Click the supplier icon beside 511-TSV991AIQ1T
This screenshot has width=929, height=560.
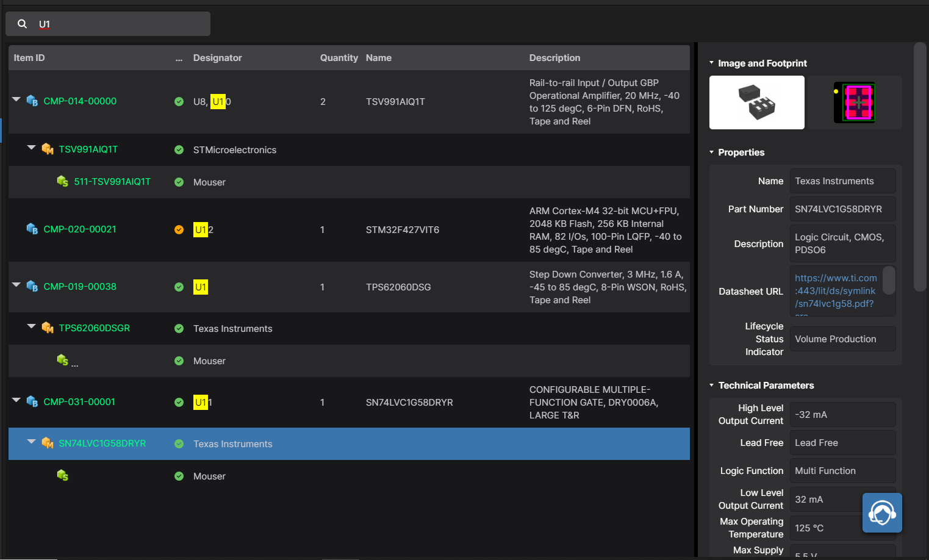tap(62, 181)
